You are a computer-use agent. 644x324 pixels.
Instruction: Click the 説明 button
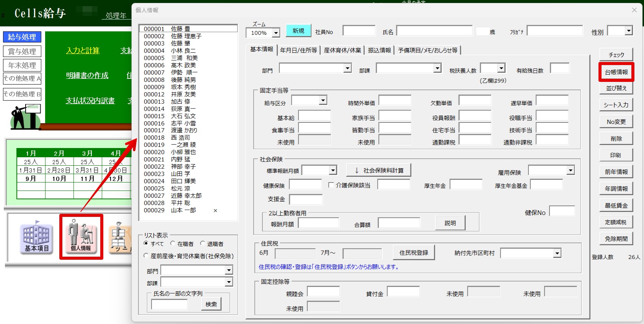coord(450,223)
